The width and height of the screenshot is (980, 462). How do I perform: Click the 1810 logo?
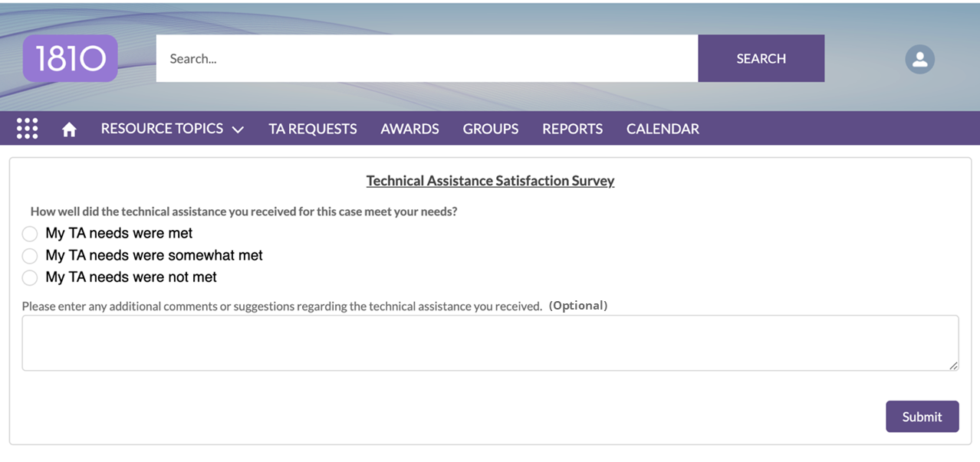coord(70,58)
